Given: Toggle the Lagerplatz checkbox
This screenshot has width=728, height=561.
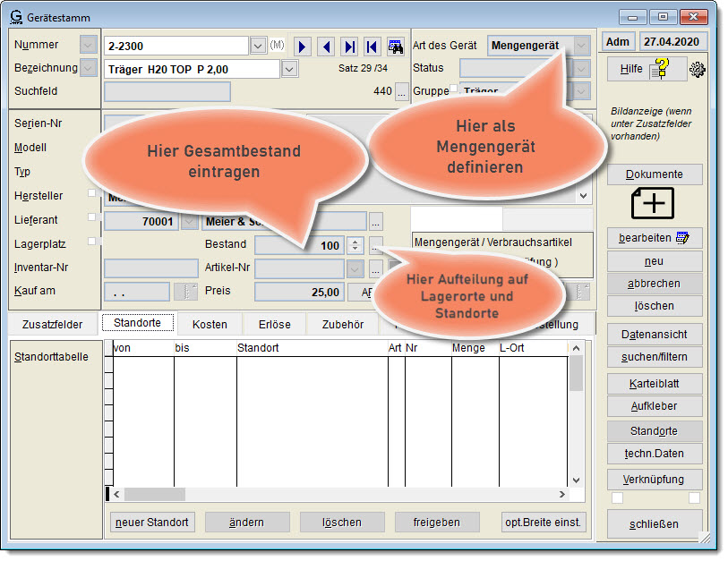Looking at the screenshot, I should coord(91,242).
